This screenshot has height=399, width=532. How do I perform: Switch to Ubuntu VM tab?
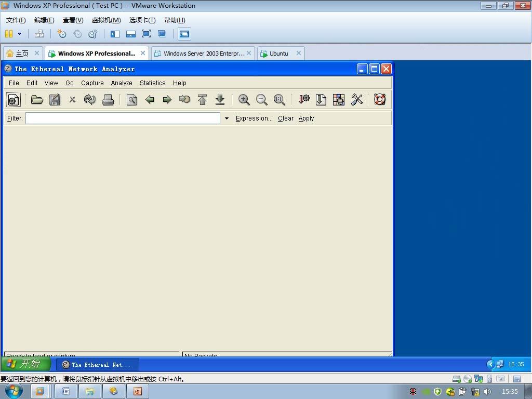[278, 54]
